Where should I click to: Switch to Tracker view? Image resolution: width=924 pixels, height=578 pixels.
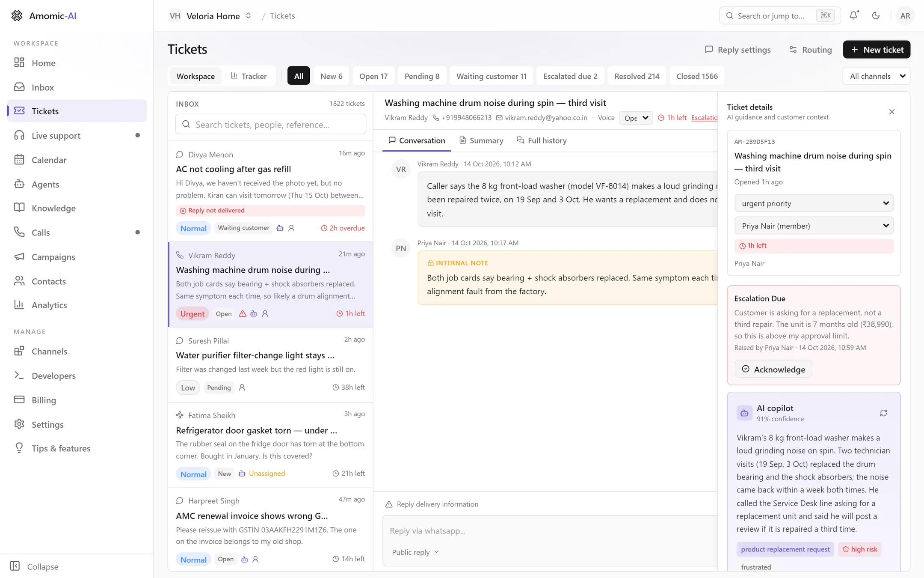coord(249,76)
